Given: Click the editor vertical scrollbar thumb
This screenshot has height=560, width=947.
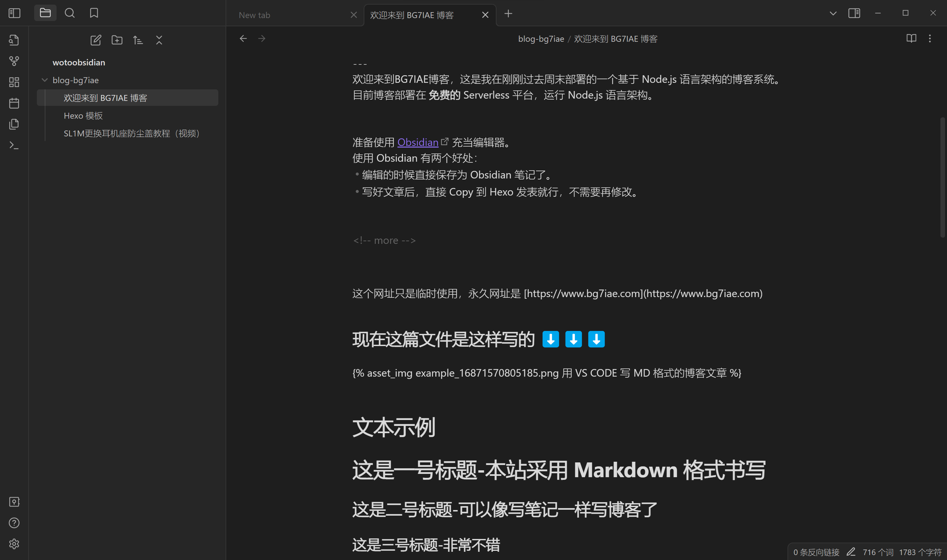Looking at the screenshot, I should tap(942, 177).
